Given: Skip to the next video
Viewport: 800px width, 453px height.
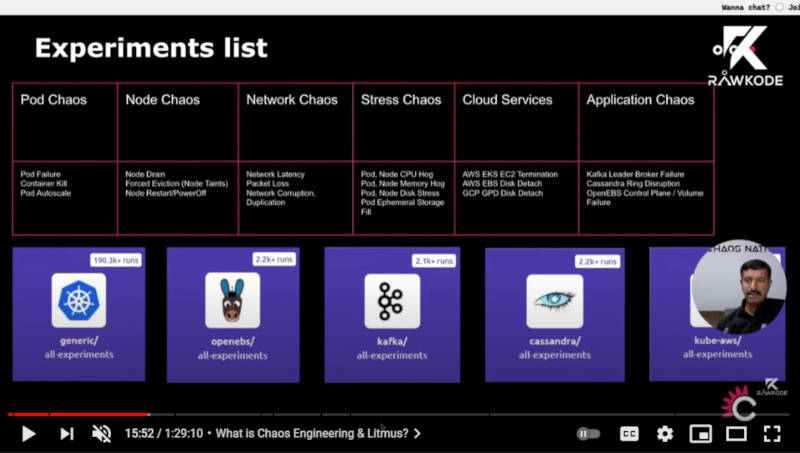Looking at the screenshot, I should click(67, 434).
